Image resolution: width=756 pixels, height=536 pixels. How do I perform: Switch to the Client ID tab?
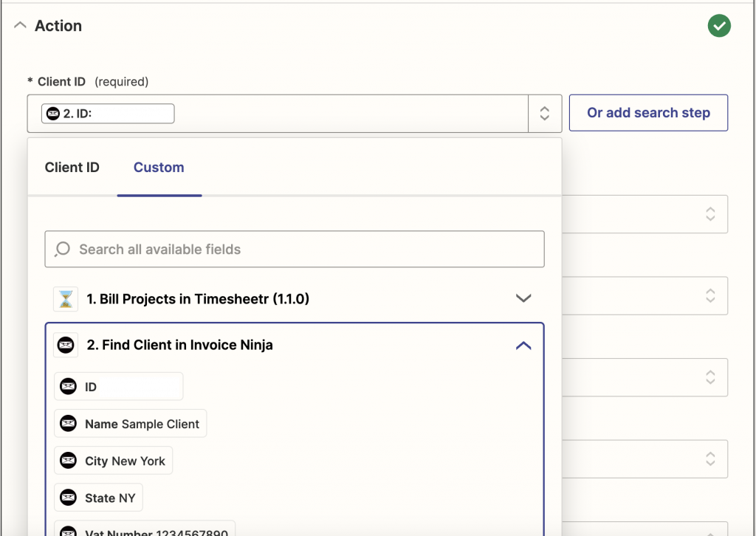[72, 168]
